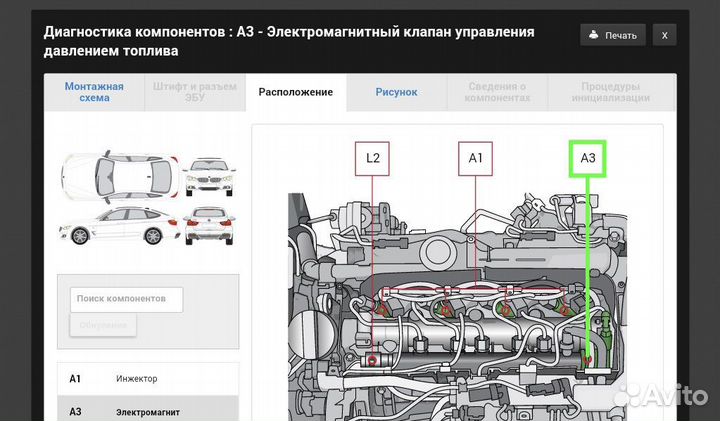Select the front-view car image

pos(209,176)
